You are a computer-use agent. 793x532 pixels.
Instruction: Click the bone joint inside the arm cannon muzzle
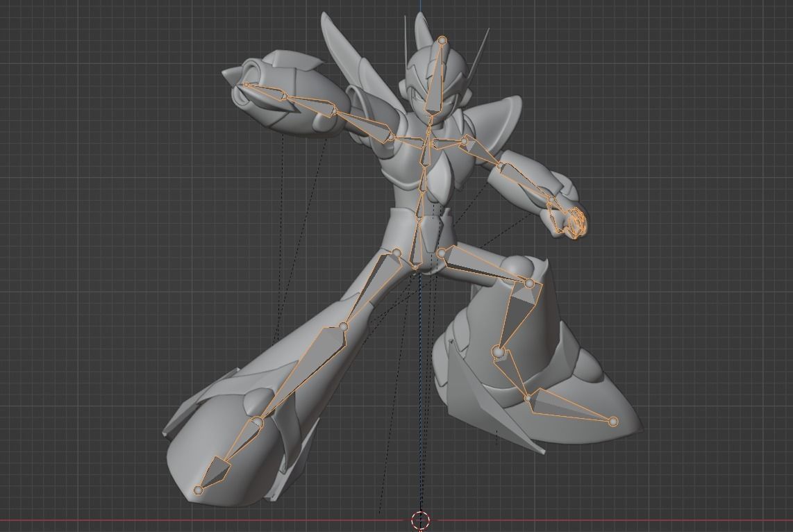point(247,85)
